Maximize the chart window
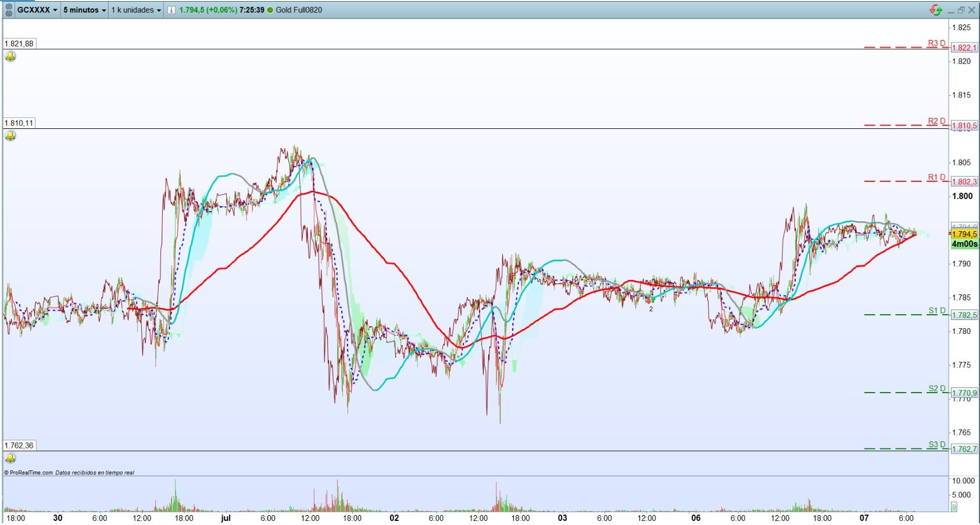 coord(961,10)
